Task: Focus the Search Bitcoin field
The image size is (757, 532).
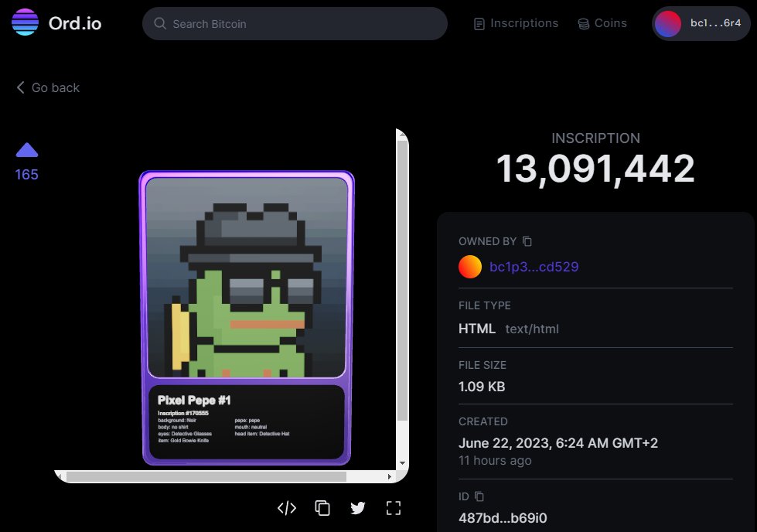Action: (x=295, y=24)
